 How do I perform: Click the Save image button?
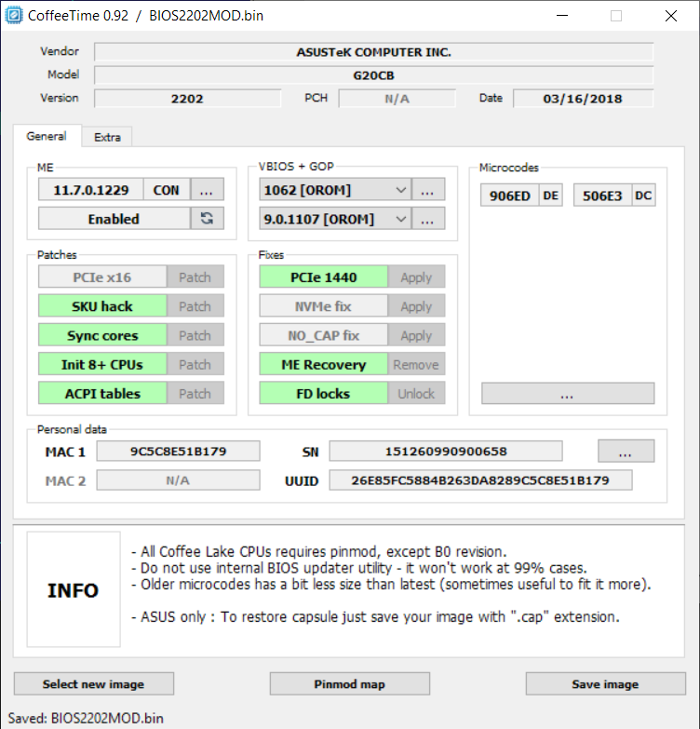(x=606, y=683)
